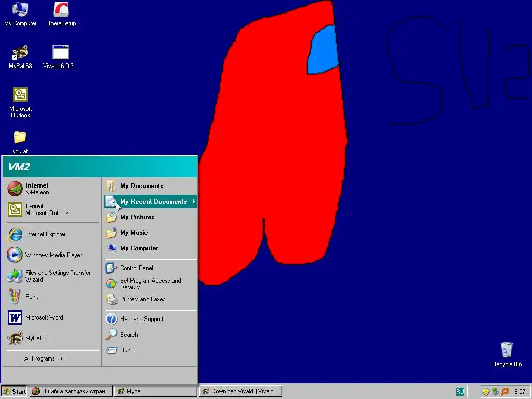Launch Internet Explorer from Start menu
The height and width of the screenshot is (399, 532).
point(52,234)
